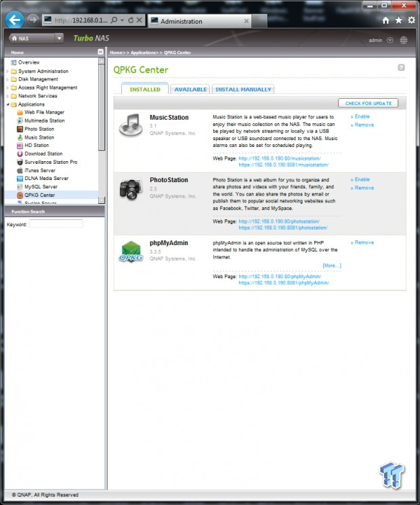This screenshot has height=505, width=420.
Task: Switch to the INSTALLED tab
Action: pos(145,89)
